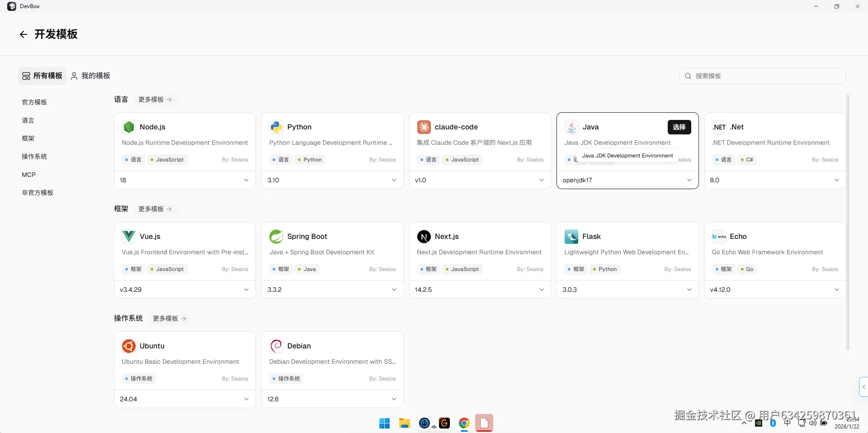Viewport: 868px width, 433px height.
Task: Open the .Net version dropdown showing 8.0
Action: point(775,180)
